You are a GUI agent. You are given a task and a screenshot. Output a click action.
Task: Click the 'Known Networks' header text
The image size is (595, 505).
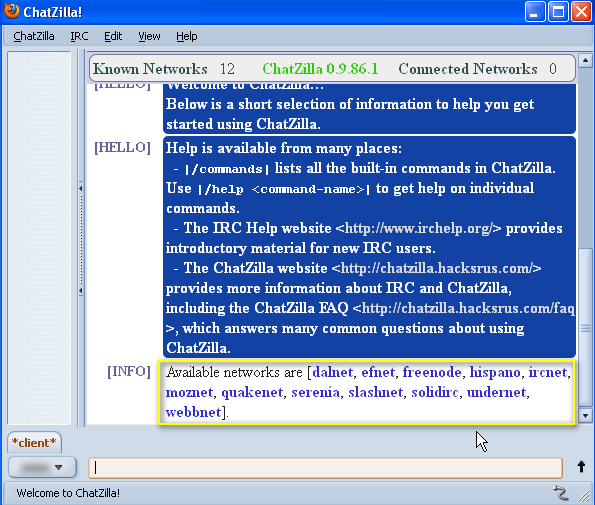pos(150,69)
